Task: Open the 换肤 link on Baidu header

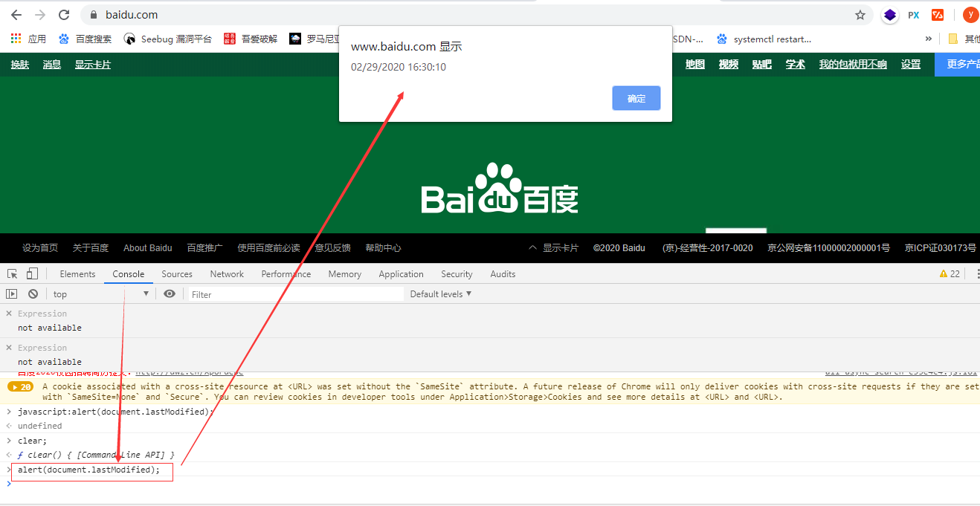Action: pos(20,65)
